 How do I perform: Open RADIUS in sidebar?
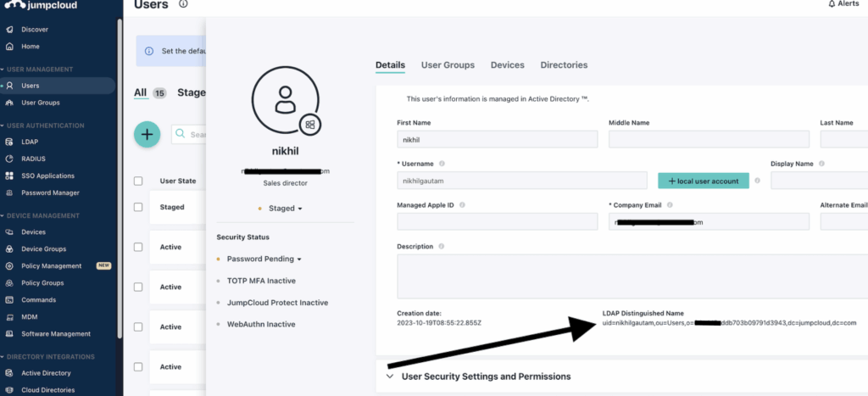click(x=33, y=159)
